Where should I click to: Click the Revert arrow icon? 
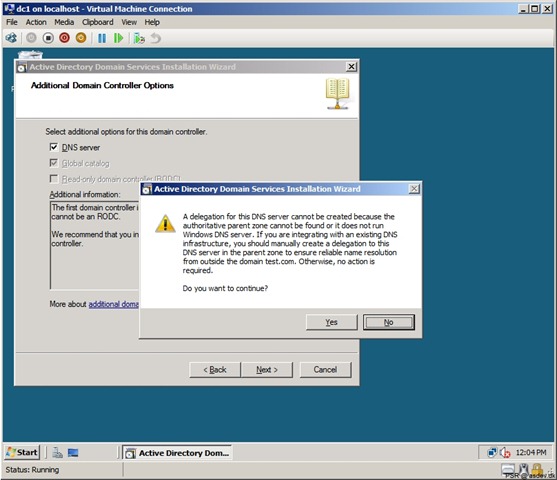[x=156, y=38]
